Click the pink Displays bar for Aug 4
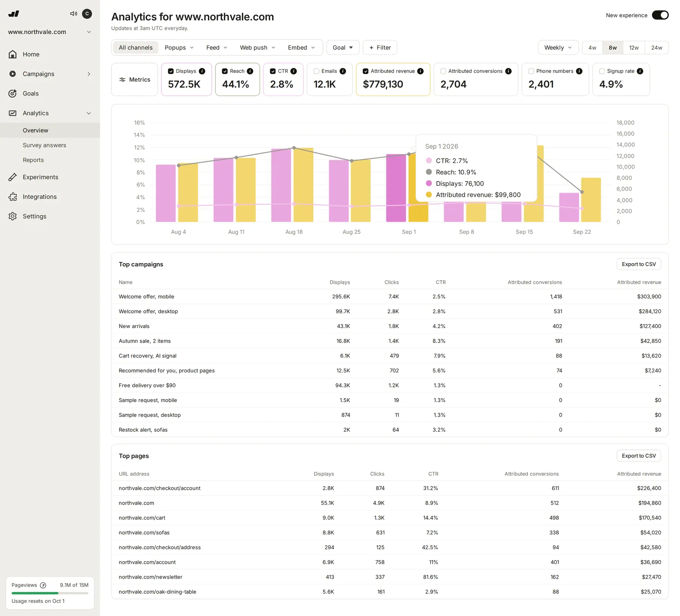This screenshot has width=680, height=616. (166, 193)
